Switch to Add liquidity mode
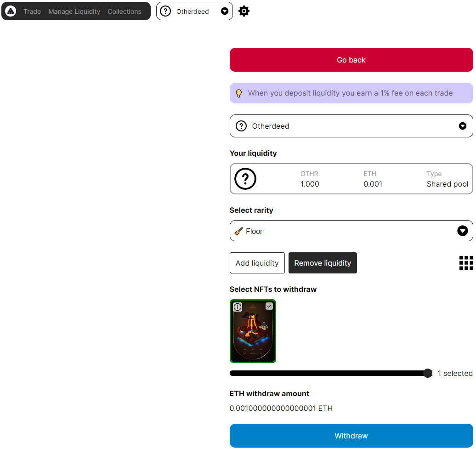This screenshot has height=449, width=476. pos(257,263)
